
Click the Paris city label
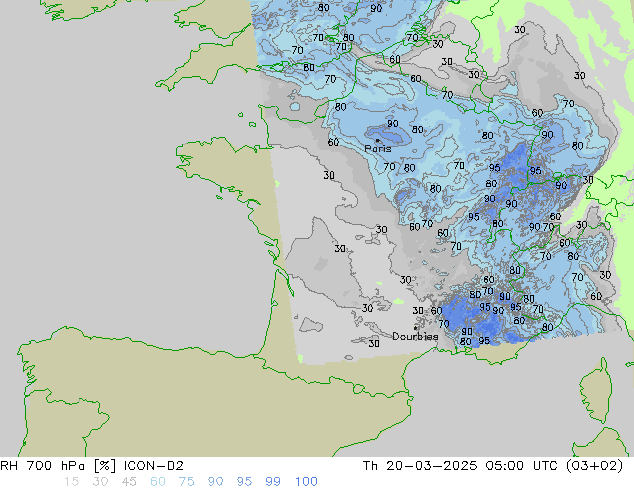(378, 149)
